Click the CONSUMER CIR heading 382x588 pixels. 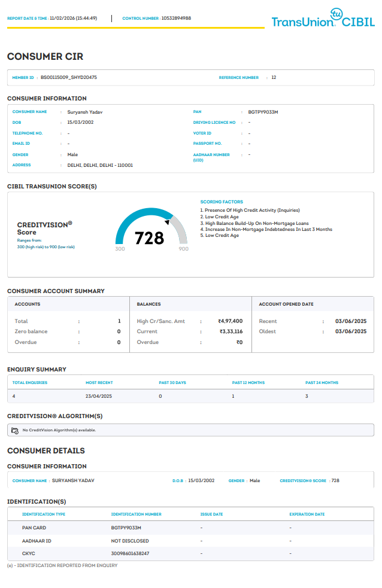click(x=45, y=56)
